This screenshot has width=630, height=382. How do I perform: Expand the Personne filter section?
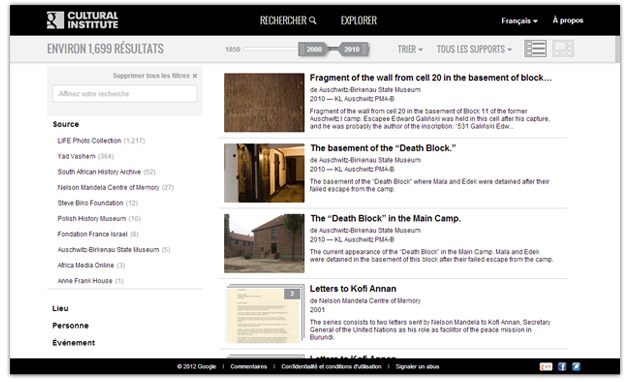click(x=70, y=326)
